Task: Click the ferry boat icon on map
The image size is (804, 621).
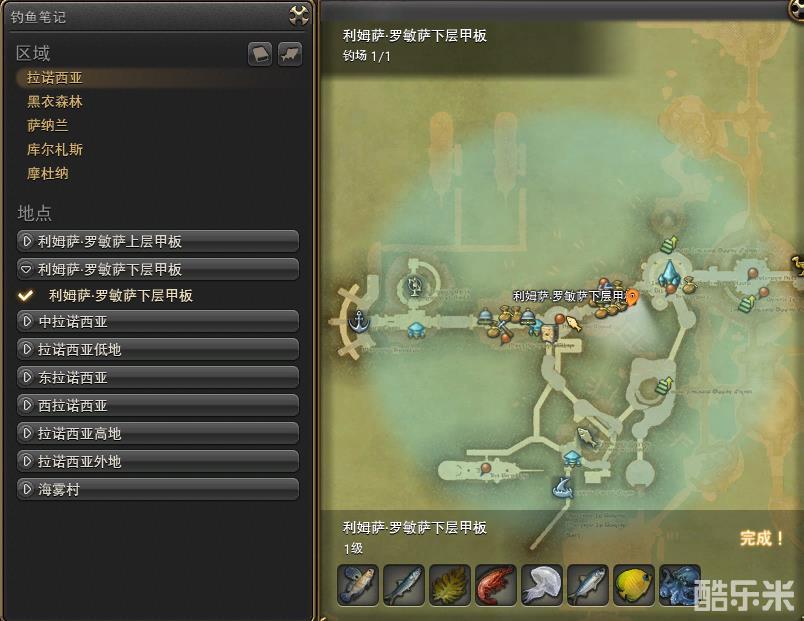Action: click(562, 487)
